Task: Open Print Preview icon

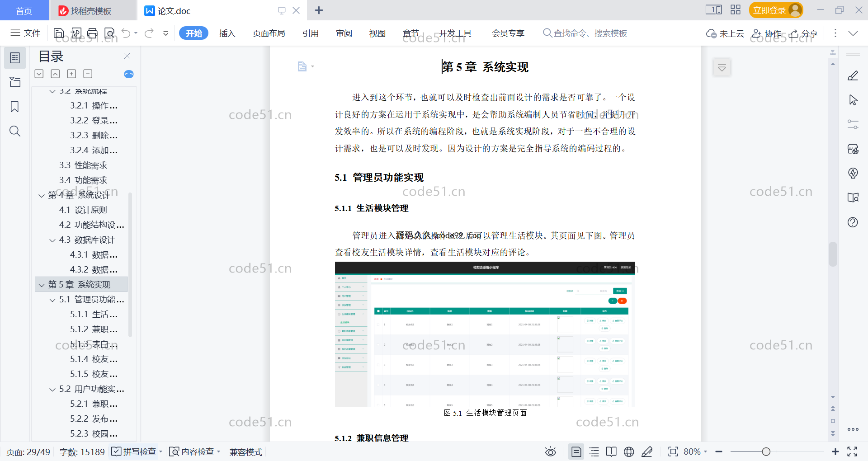Action: pos(109,33)
